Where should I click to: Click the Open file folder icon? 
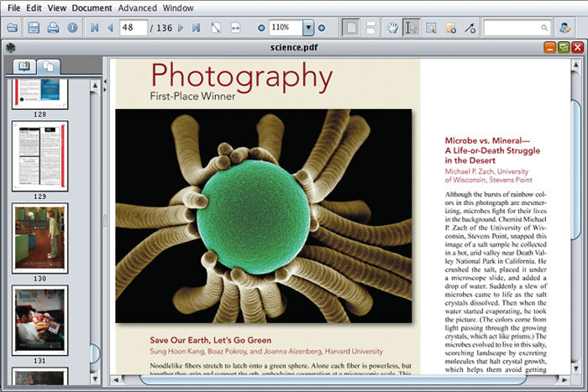tap(12, 28)
